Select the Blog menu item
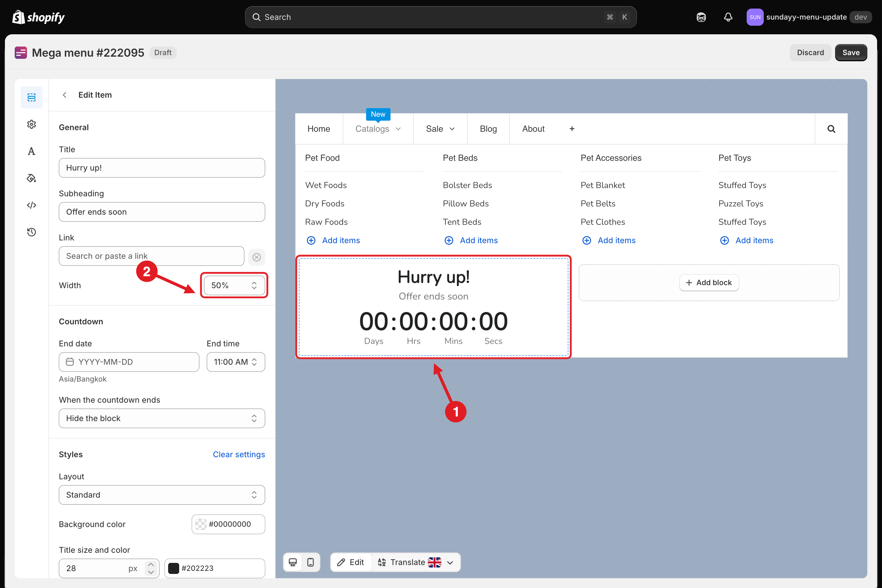Viewport: 882px width, 588px height. pos(488,129)
